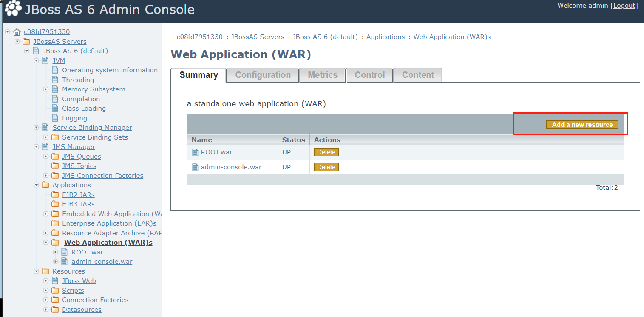Viewport: 644px width, 317px height.
Task: Expand the JMS Connection Factories node
Action: (x=46, y=175)
